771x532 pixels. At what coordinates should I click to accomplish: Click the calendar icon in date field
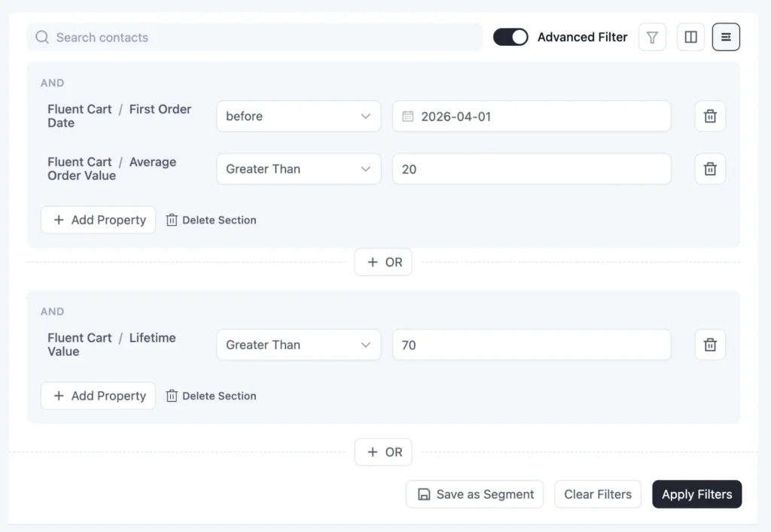pos(407,117)
